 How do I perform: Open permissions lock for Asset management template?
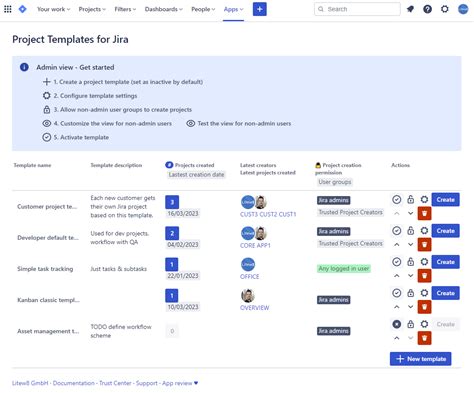tap(411, 324)
